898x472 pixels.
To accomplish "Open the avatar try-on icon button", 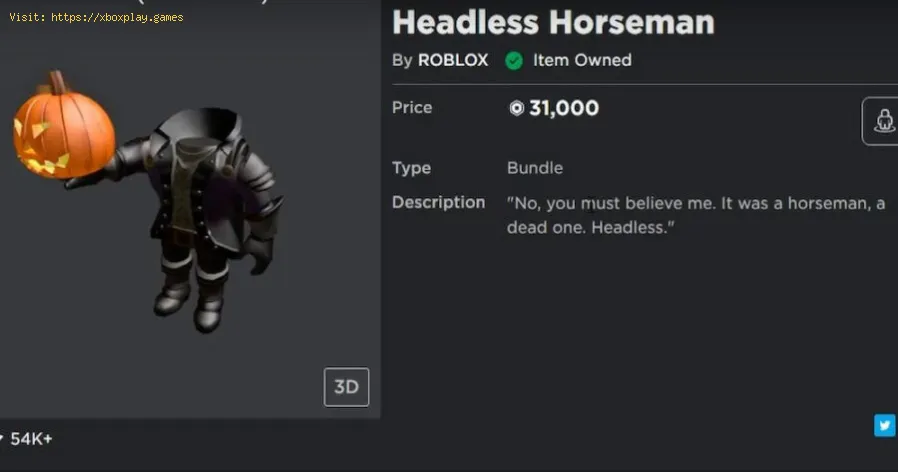I will 882,121.
